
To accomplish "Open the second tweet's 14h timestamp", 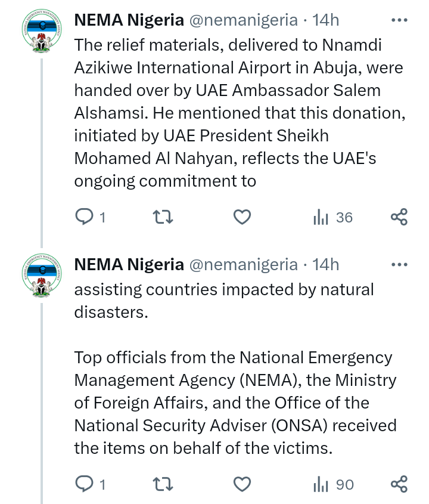I will click(x=326, y=264).
